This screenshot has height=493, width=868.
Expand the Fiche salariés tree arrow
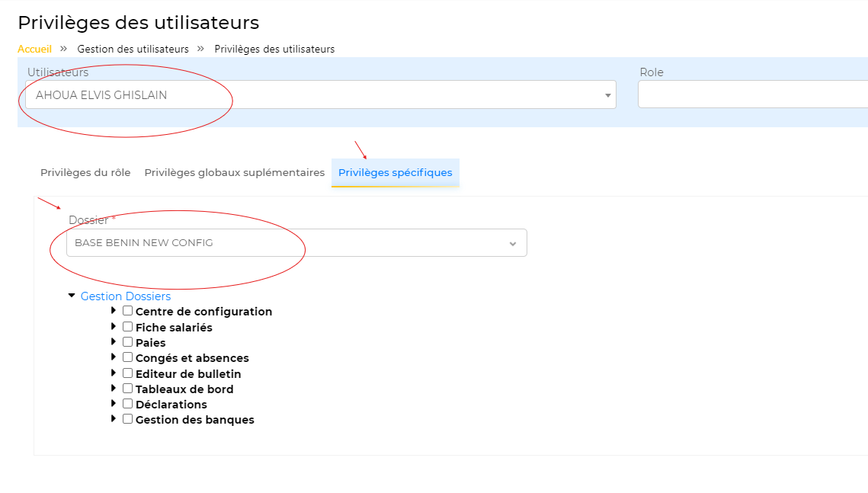(x=114, y=326)
